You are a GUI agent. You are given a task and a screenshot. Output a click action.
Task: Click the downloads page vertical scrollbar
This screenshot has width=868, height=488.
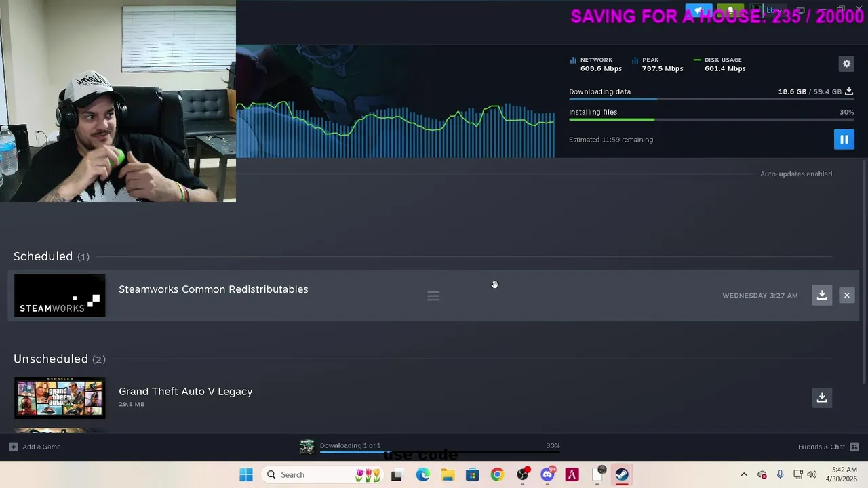[864, 271]
